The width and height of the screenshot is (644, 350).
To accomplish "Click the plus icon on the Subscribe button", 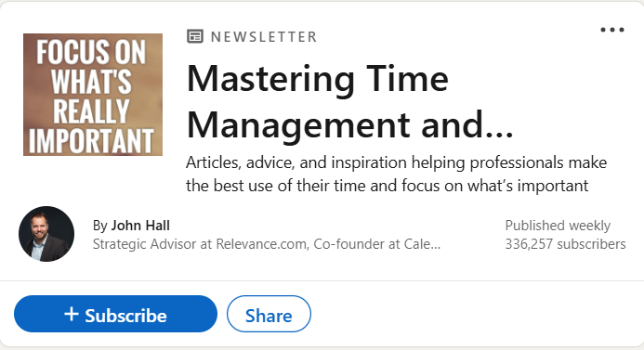I will (72, 314).
